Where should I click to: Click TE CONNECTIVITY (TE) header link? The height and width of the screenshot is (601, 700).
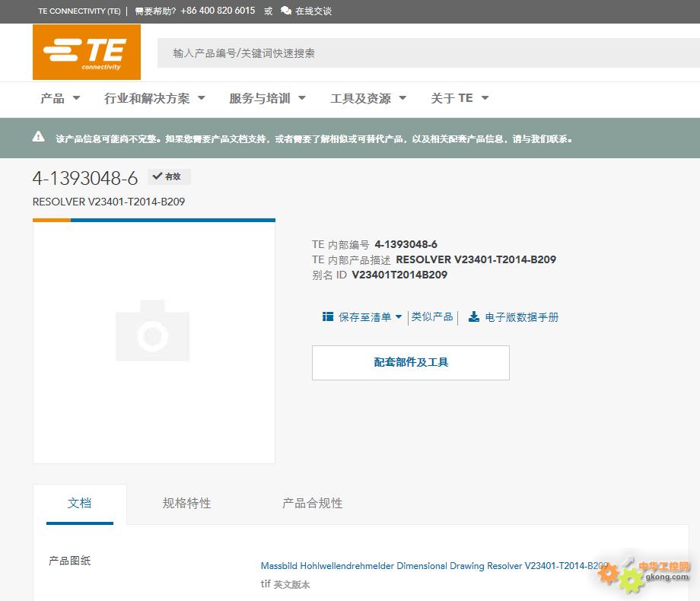click(79, 11)
